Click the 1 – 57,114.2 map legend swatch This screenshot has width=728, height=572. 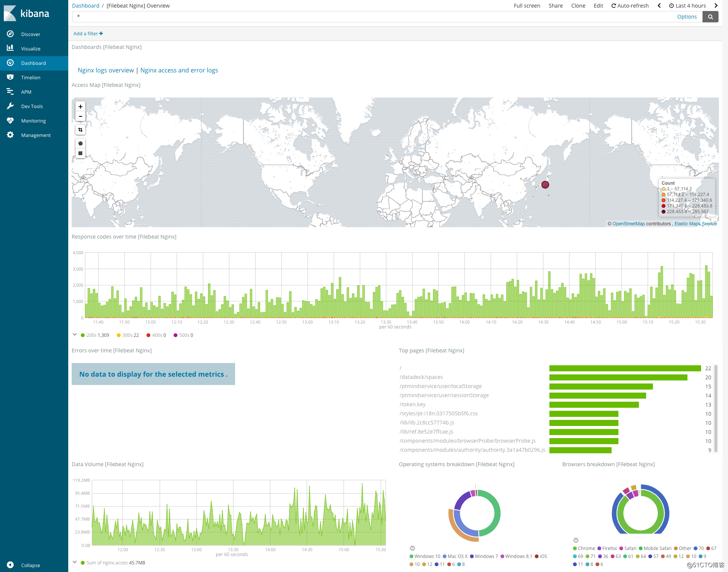(664, 189)
